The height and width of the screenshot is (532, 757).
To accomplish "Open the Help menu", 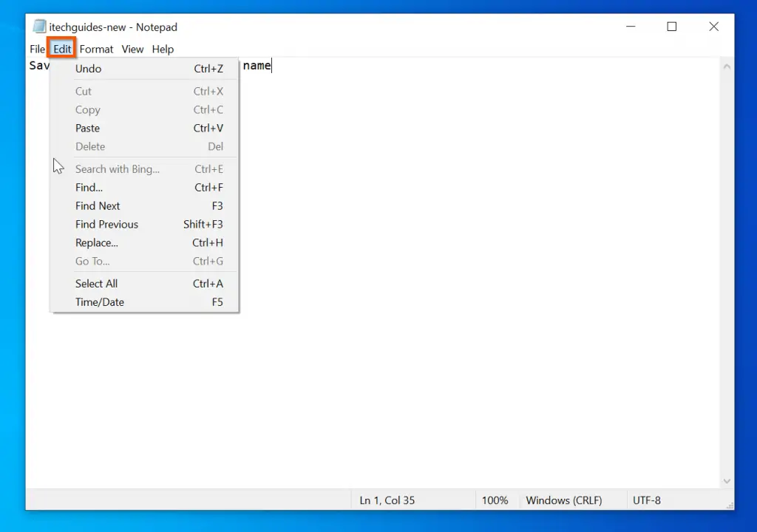I will pos(163,50).
